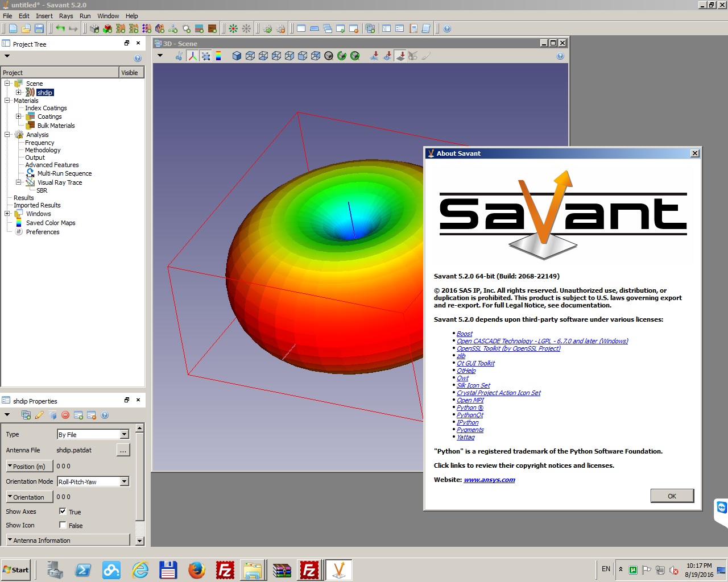728x582 pixels.
Task: Collapse the Scene tree node
Action: pyautogui.click(x=7, y=83)
